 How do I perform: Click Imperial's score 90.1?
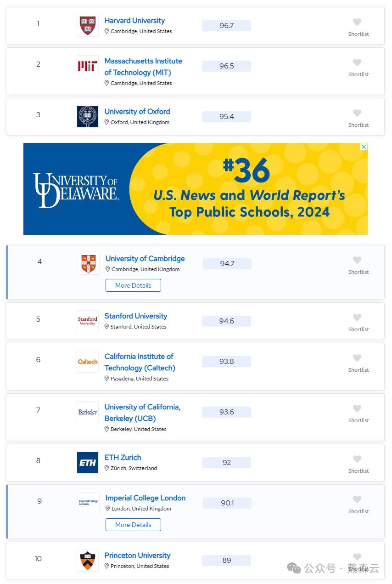coord(227,503)
